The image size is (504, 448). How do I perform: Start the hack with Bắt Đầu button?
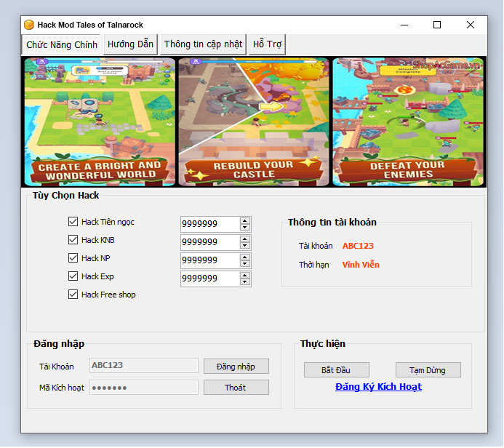[x=336, y=370]
